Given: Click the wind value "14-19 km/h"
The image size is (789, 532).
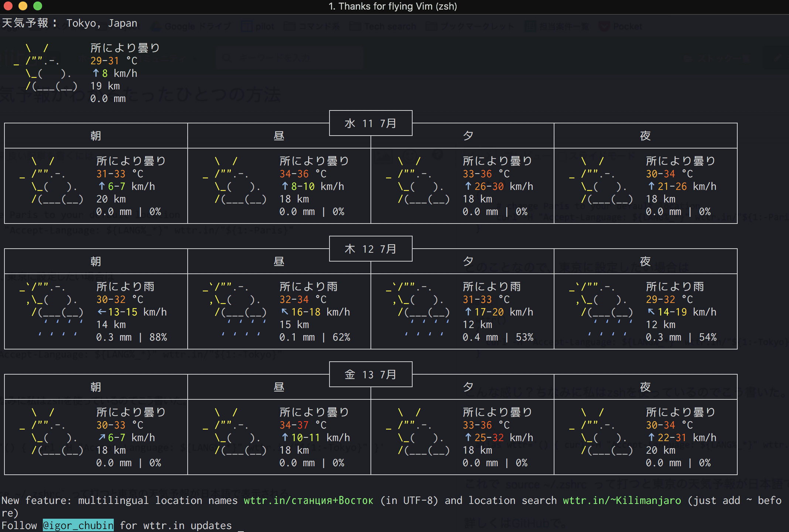Looking at the screenshot, I should tap(687, 312).
